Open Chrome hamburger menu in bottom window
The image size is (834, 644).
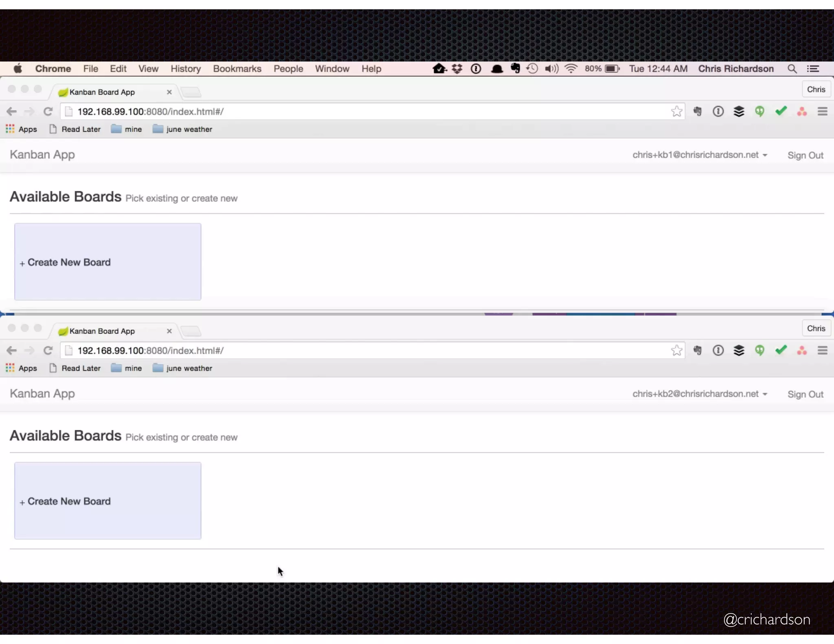pos(822,350)
